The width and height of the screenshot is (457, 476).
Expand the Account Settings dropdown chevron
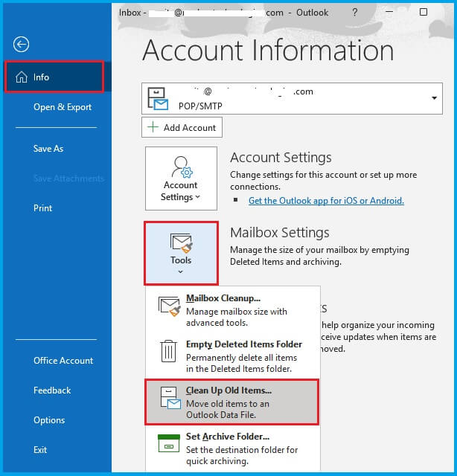pos(198,196)
